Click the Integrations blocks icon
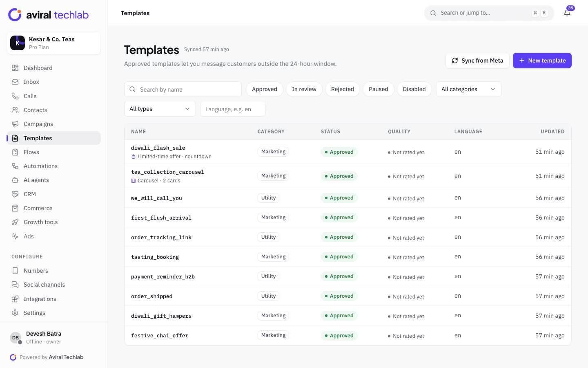The width and height of the screenshot is (588, 368). click(x=15, y=299)
